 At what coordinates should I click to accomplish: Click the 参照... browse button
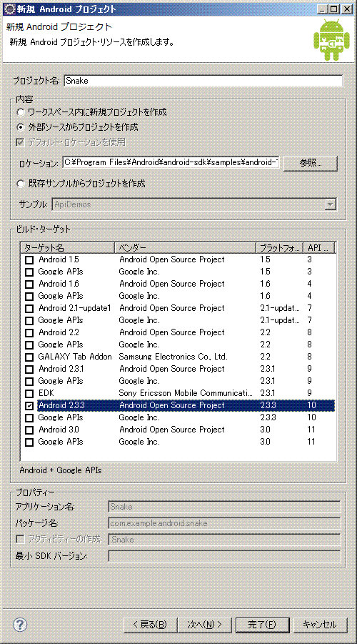[310, 163]
